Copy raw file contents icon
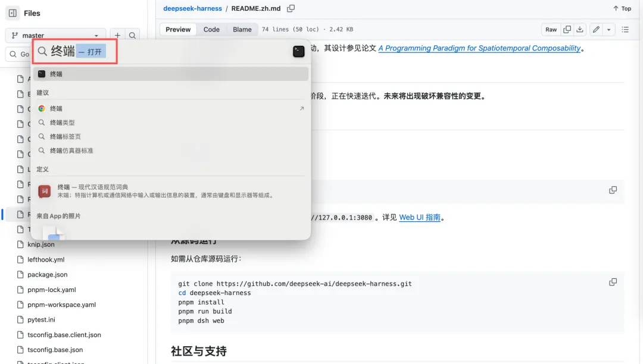 point(567,30)
